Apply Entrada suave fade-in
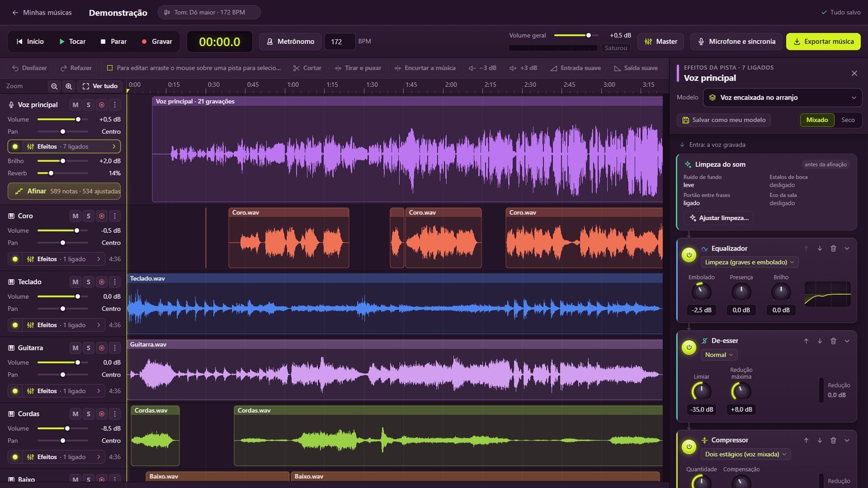 coord(575,68)
